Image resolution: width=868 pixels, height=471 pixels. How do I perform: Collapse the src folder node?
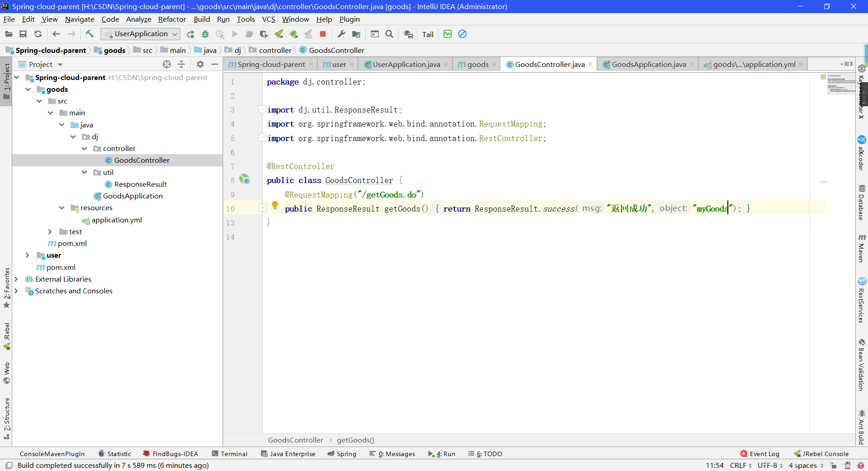(39, 101)
